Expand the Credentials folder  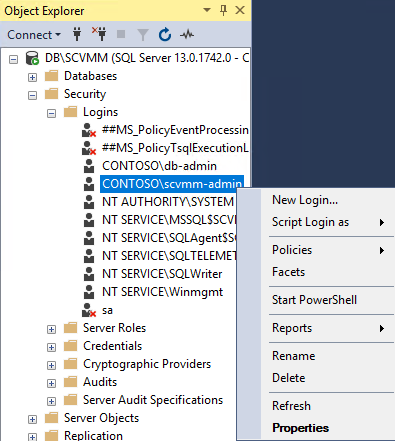[51, 348]
